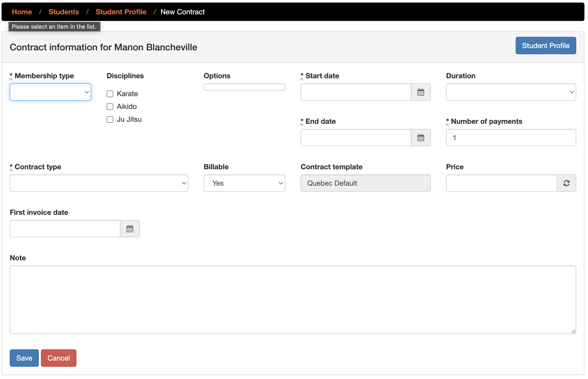Open the Contract type dropdown
588x379 pixels.
99,183
